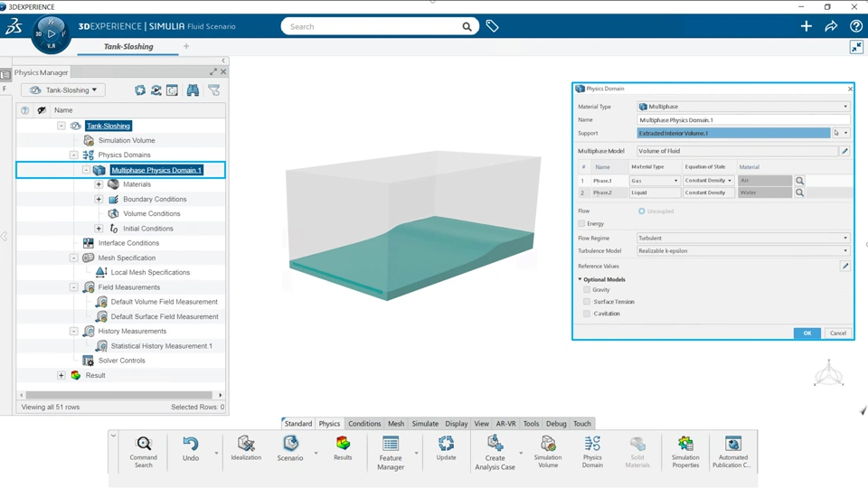Collapse Optional Models section

click(x=580, y=279)
